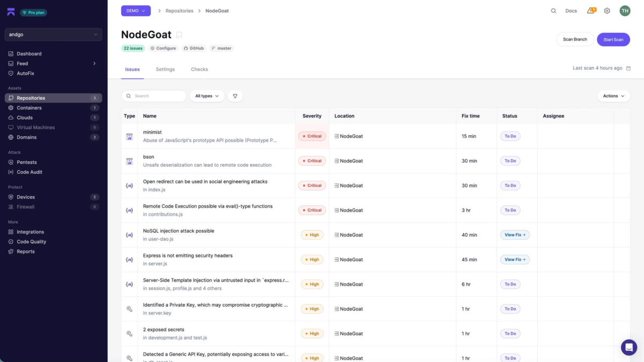Select Repositories in the sidebar

tap(53, 98)
